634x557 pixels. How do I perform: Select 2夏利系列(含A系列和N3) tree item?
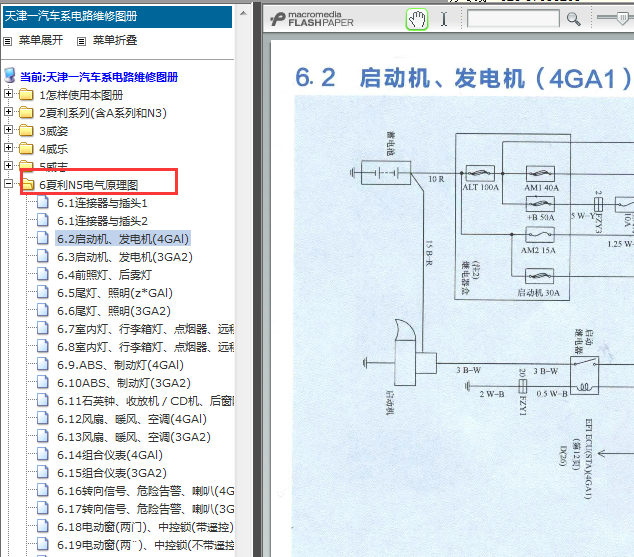pyautogui.click(x=103, y=113)
